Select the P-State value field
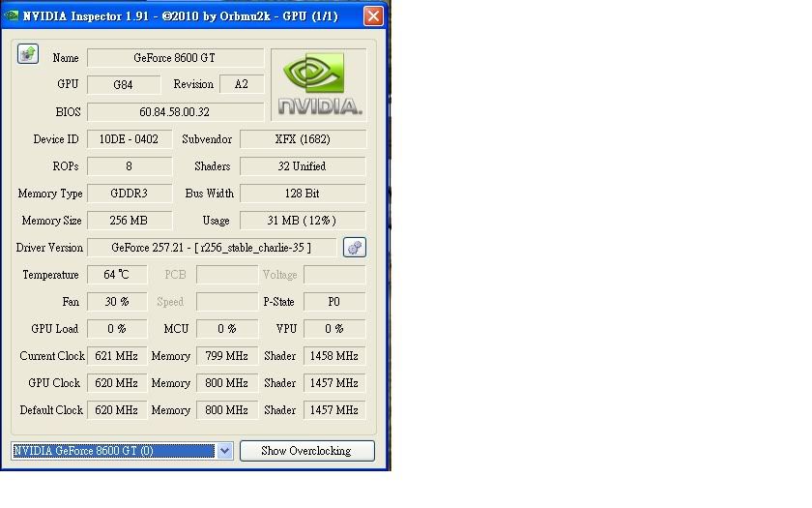 pos(333,302)
